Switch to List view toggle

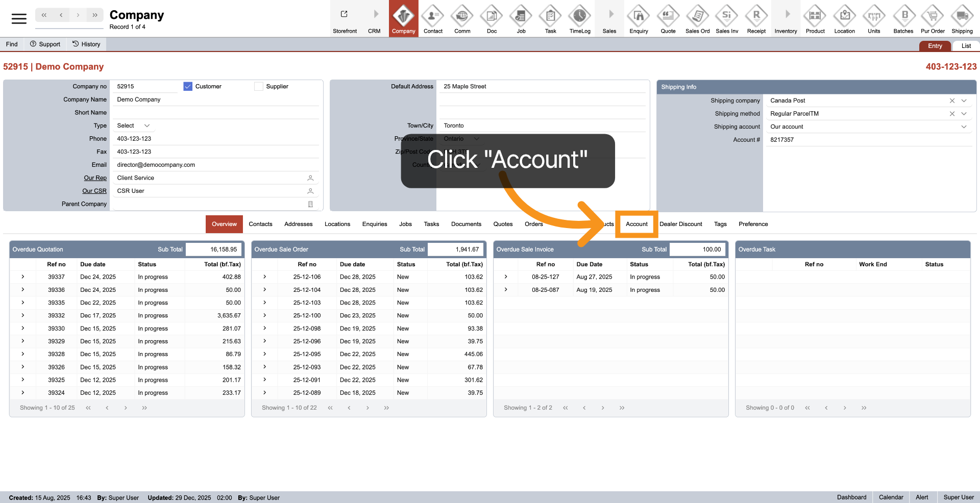pyautogui.click(x=966, y=46)
